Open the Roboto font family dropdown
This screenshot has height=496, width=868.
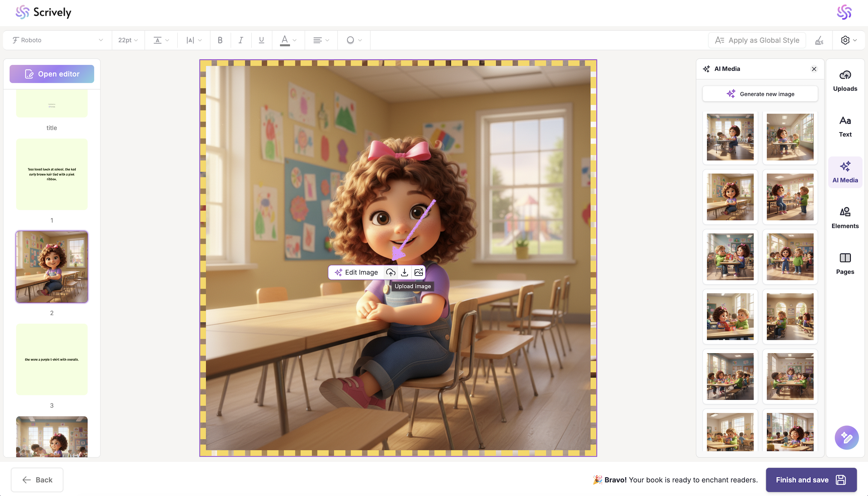[57, 40]
